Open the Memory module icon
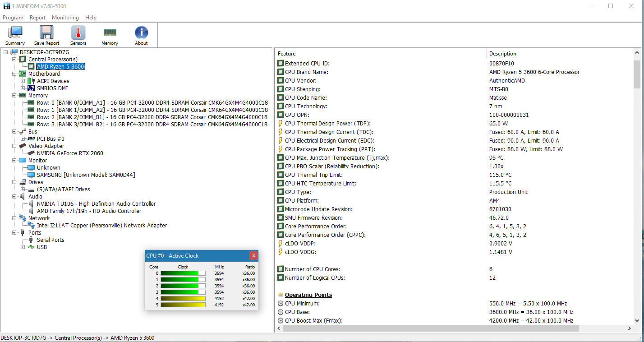The width and height of the screenshot is (644, 342). (x=110, y=35)
